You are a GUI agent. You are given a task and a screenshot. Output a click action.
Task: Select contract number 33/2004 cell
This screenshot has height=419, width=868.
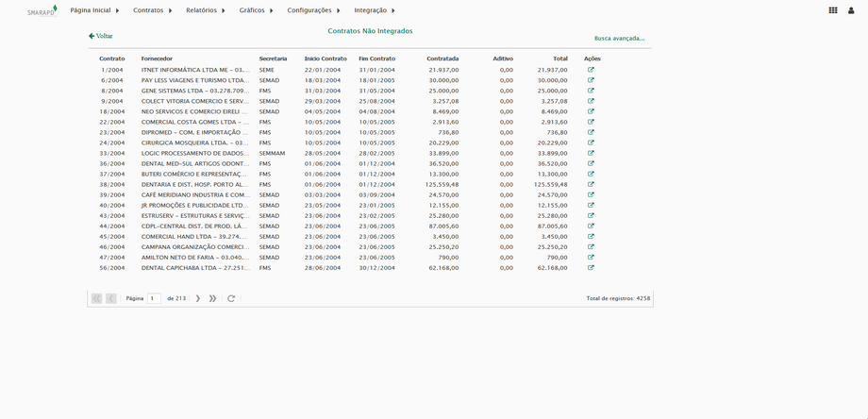pos(112,153)
